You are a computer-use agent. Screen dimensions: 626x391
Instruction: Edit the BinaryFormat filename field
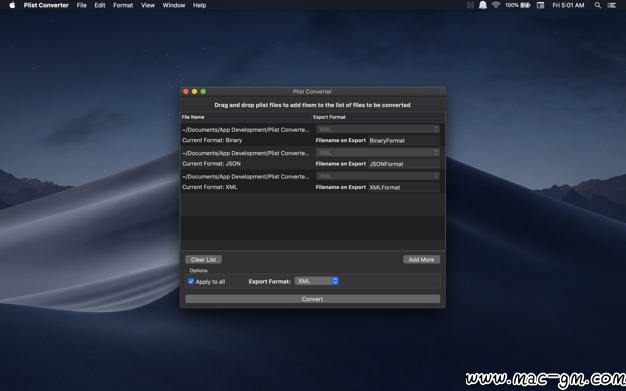point(404,141)
